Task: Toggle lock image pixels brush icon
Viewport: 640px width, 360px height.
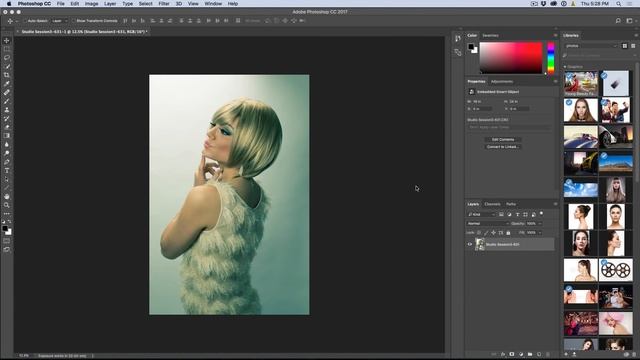Action: [x=486, y=233]
